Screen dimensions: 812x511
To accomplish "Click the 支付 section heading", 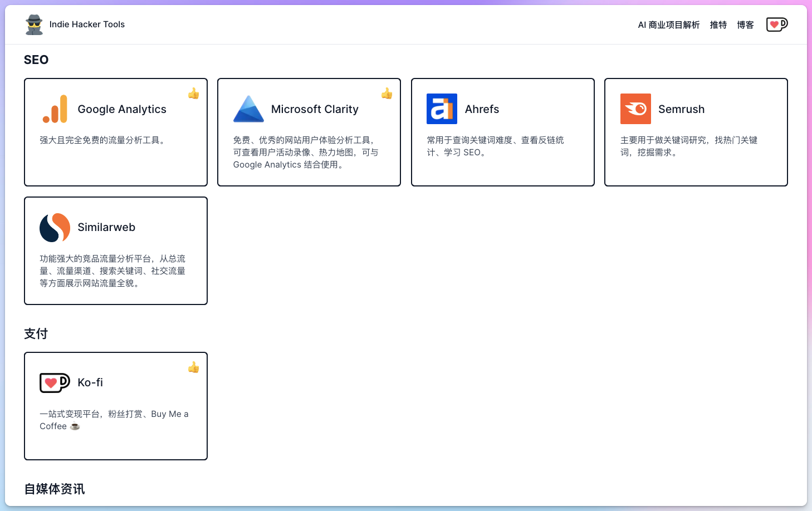I will point(36,333).
